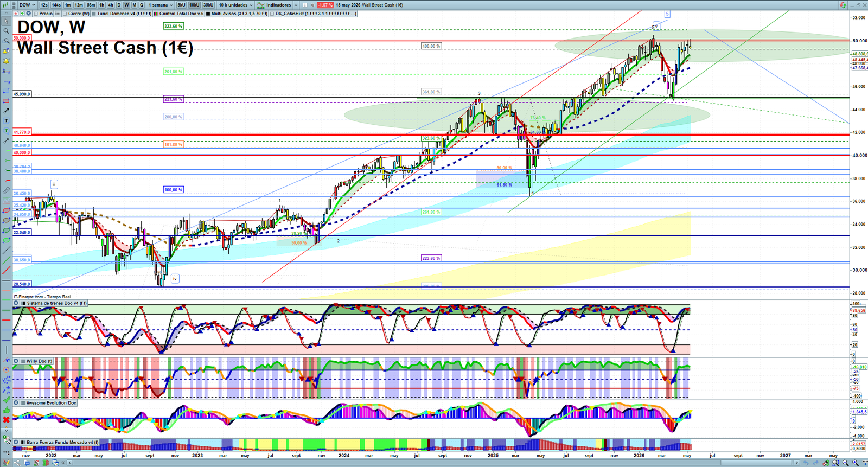The width and height of the screenshot is (868, 467).
Task: Click the red plus add-indicator icon
Action: click(16, 14)
